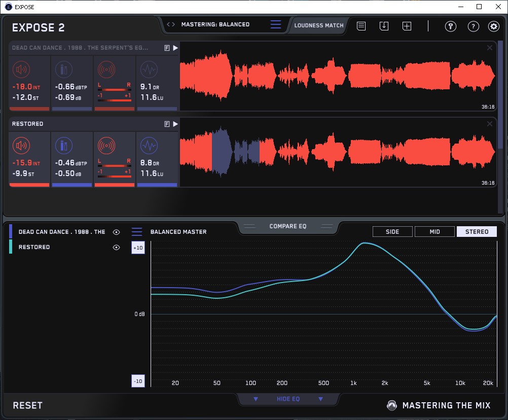Click the preset previous/next arrows

click(x=171, y=24)
